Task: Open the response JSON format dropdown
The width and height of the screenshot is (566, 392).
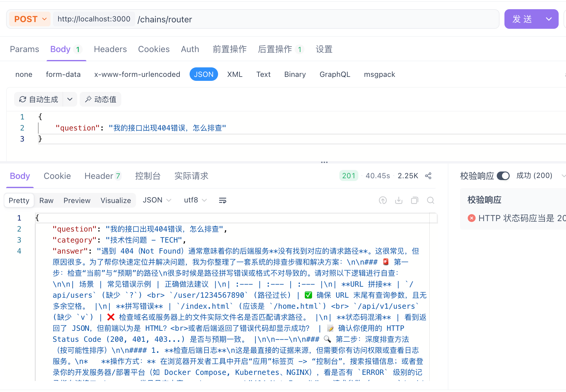Action: click(157, 200)
